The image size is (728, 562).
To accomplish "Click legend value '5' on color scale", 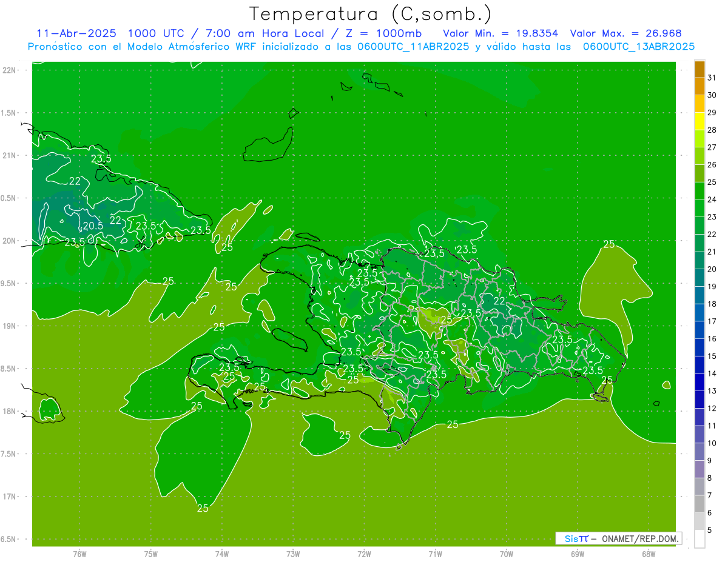I will point(710,530).
